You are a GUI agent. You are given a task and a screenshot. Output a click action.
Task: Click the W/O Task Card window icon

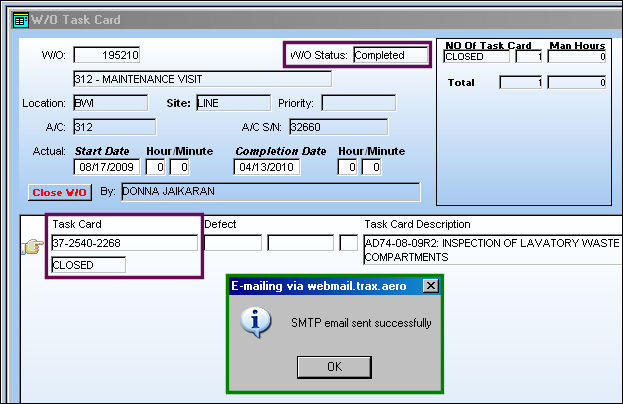(x=21, y=20)
